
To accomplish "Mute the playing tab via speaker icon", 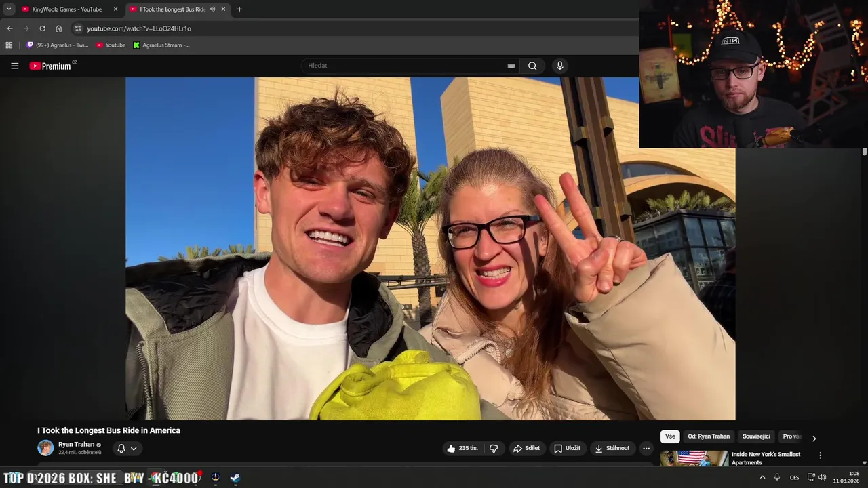I will pyautogui.click(x=212, y=9).
